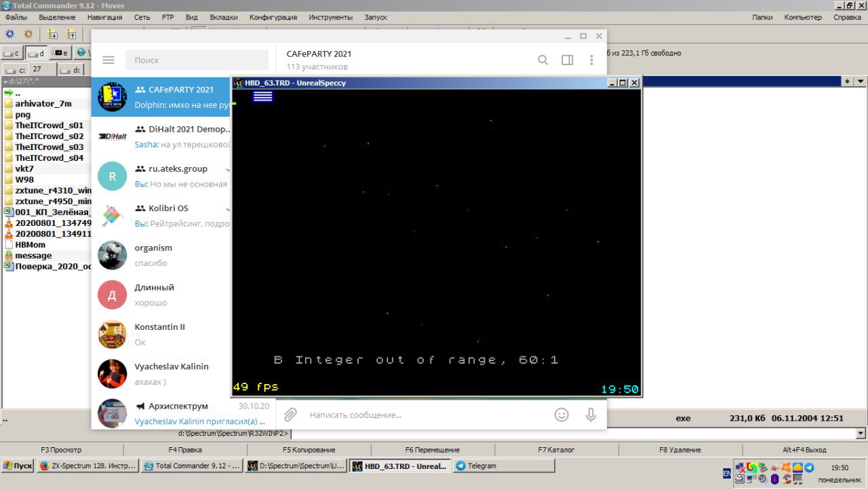Click F7 Каталог button
Viewport: 868px width, 490px height.
pyautogui.click(x=556, y=449)
